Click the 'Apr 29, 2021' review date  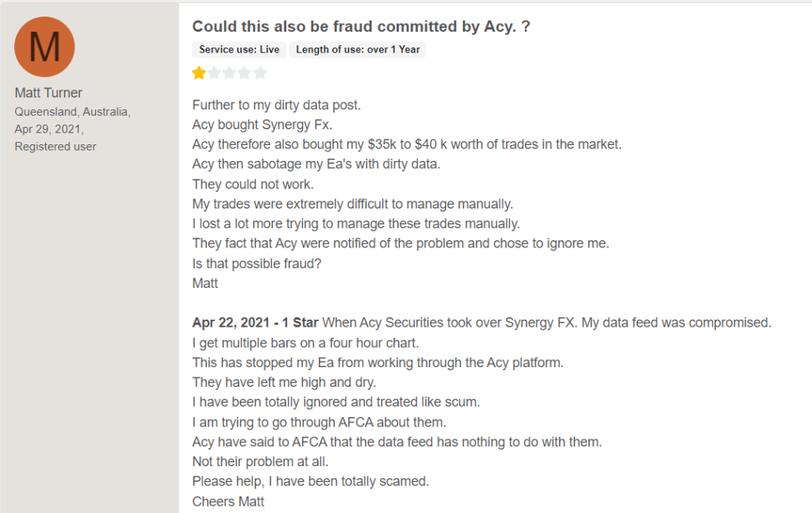[x=49, y=129]
